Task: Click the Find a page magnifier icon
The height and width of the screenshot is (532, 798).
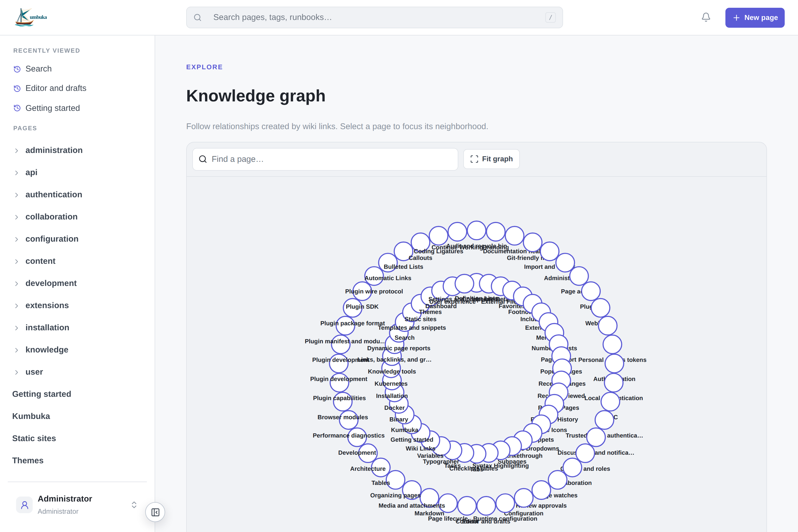Action: click(203, 159)
